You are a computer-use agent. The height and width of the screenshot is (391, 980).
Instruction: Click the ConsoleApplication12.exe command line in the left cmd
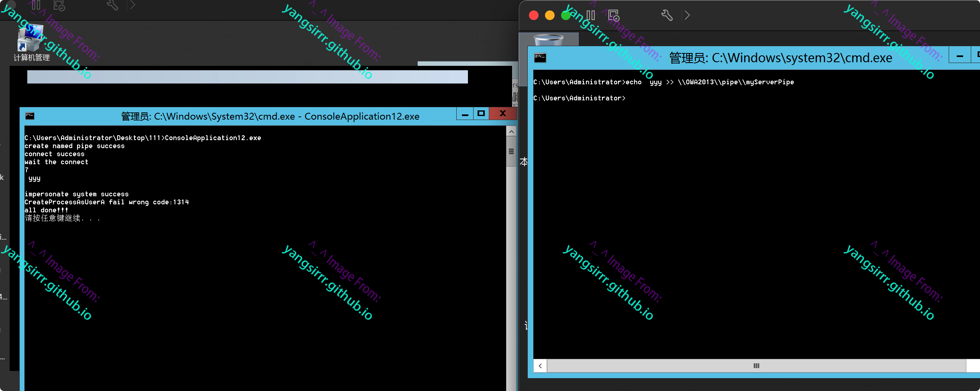tap(143, 138)
